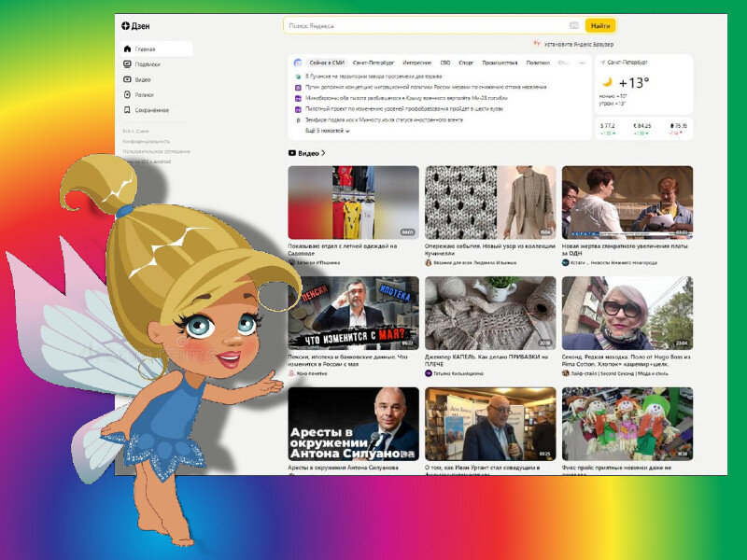Select the Сейчас в СМИ tab
The image size is (747, 560).
[327, 63]
